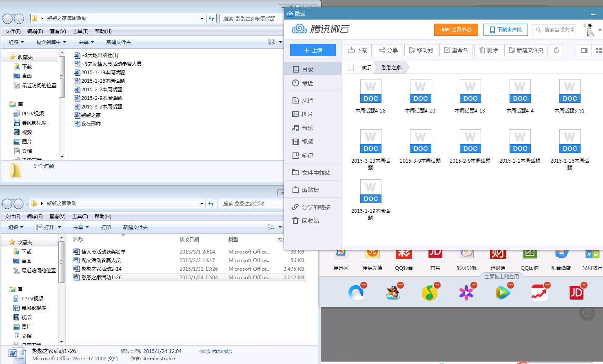
Task: Open 回收站 recycle bin in Weiyun sidebar
Action: click(x=310, y=221)
